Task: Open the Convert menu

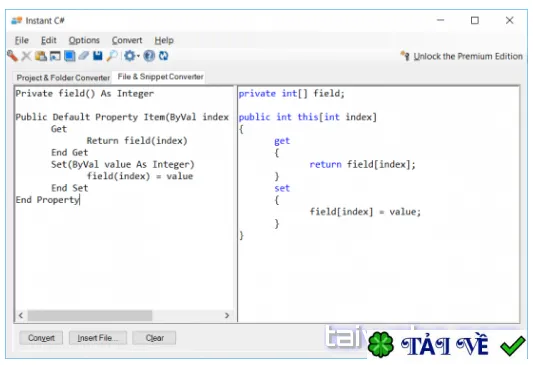Action: coord(127,40)
